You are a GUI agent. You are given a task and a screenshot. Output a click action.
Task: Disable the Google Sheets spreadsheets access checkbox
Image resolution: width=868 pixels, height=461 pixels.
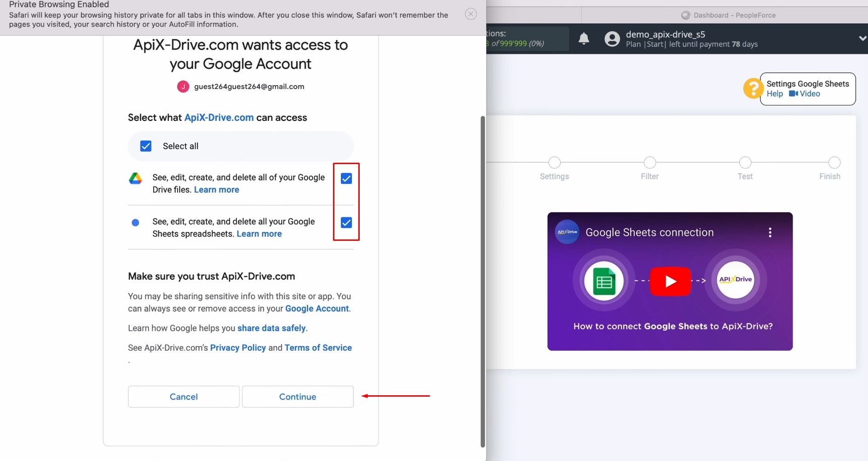(346, 222)
